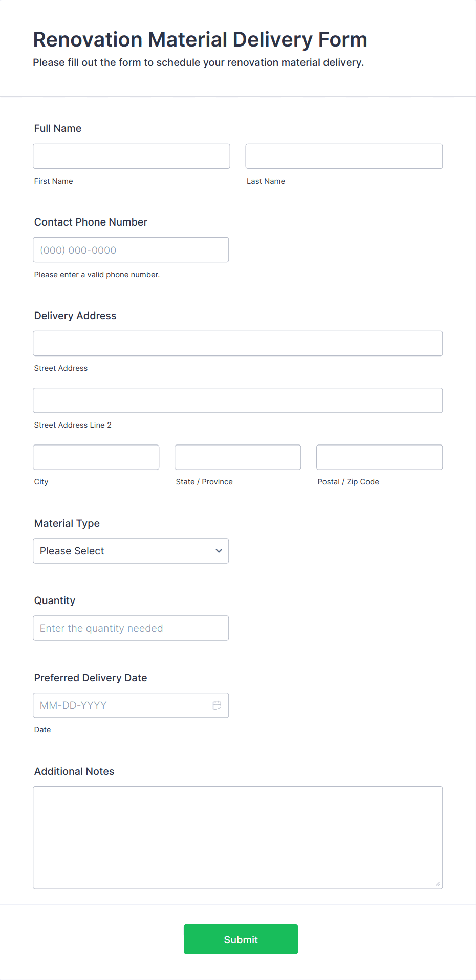Focus the Last Name field
This screenshot has height=980, width=476.
click(344, 156)
